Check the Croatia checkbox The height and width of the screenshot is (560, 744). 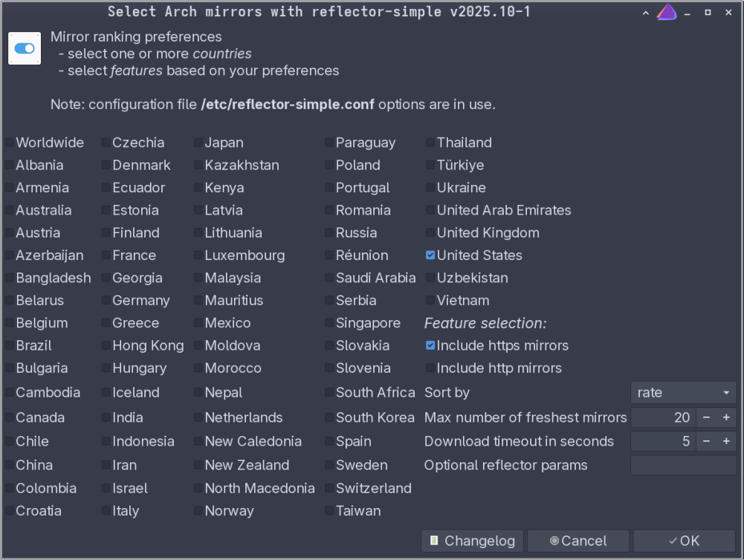[x=10, y=511]
